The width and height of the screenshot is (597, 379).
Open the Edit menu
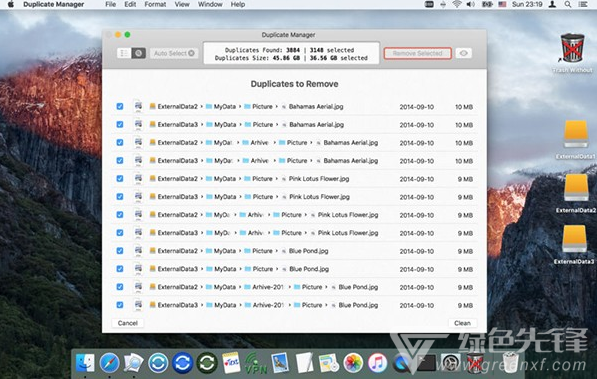click(x=130, y=5)
